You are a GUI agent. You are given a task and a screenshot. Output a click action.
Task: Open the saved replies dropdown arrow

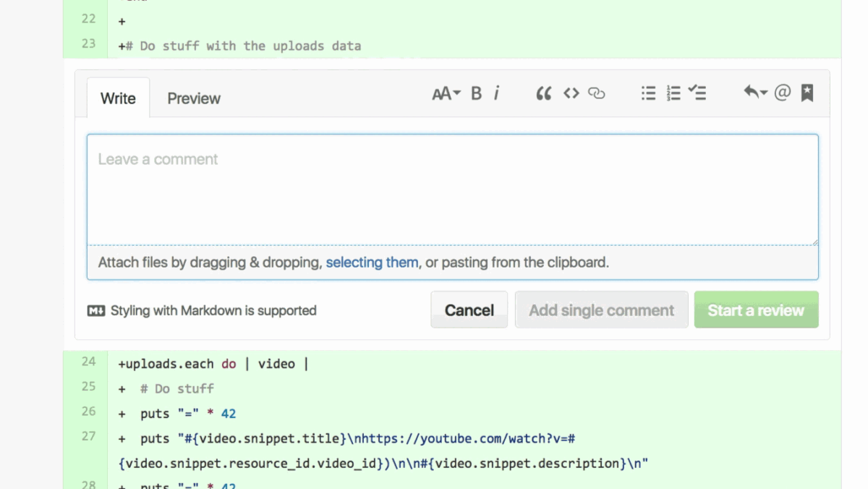pos(754,93)
